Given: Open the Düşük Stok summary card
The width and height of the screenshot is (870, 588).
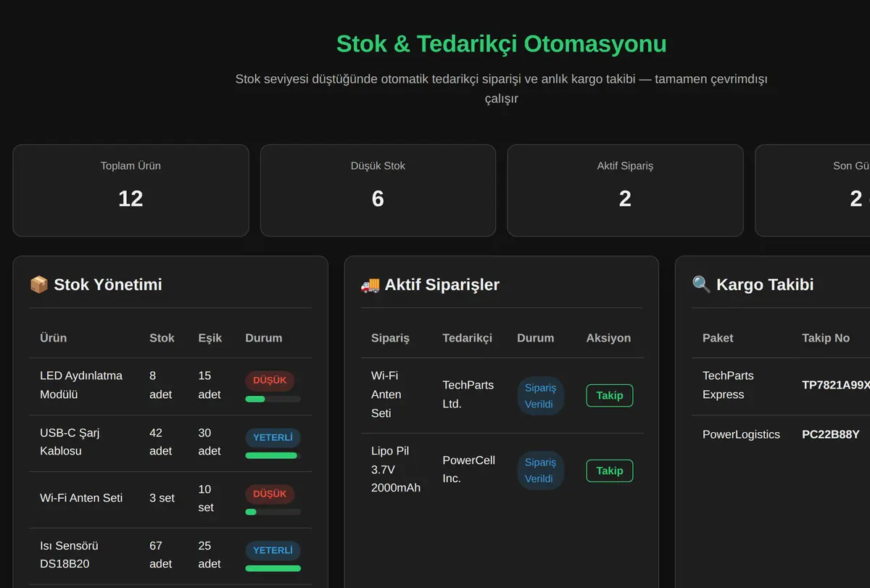Looking at the screenshot, I should click(x=378, y=191).
